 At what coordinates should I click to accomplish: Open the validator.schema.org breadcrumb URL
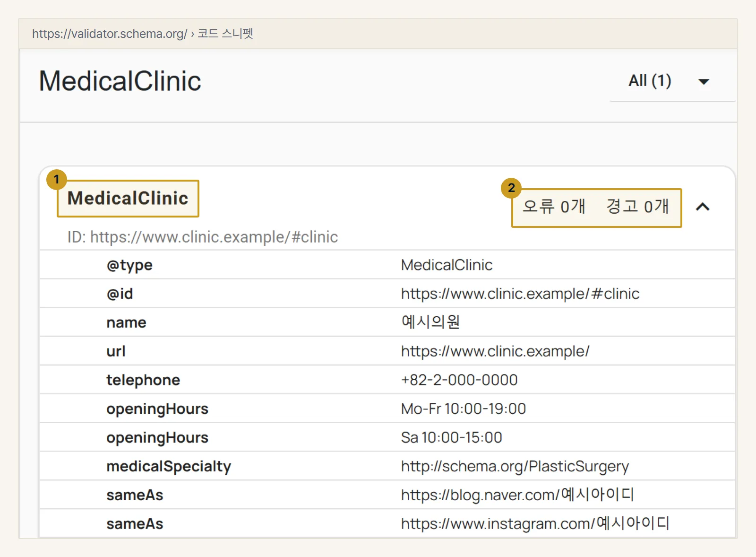(x=110, y=34)
